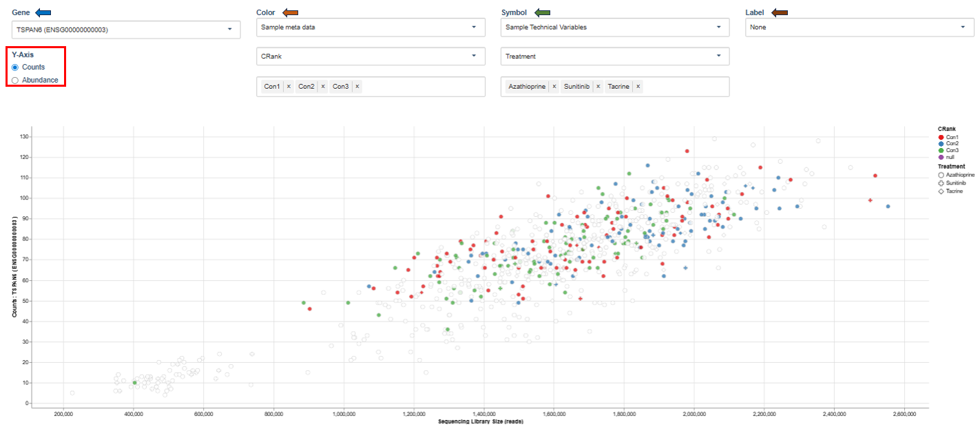Remove the Azathioprine chip via its x
Viewport: 980px width, 431px height.
coord(554,86)
